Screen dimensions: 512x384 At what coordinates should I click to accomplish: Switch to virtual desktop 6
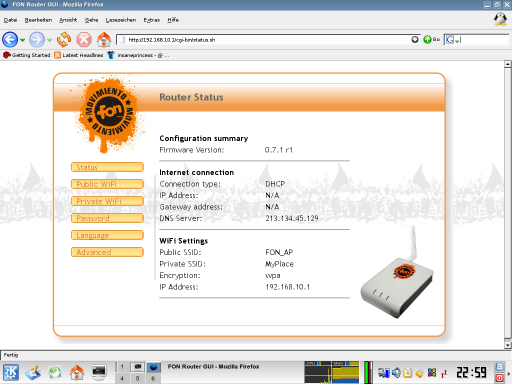pos(153,378)
